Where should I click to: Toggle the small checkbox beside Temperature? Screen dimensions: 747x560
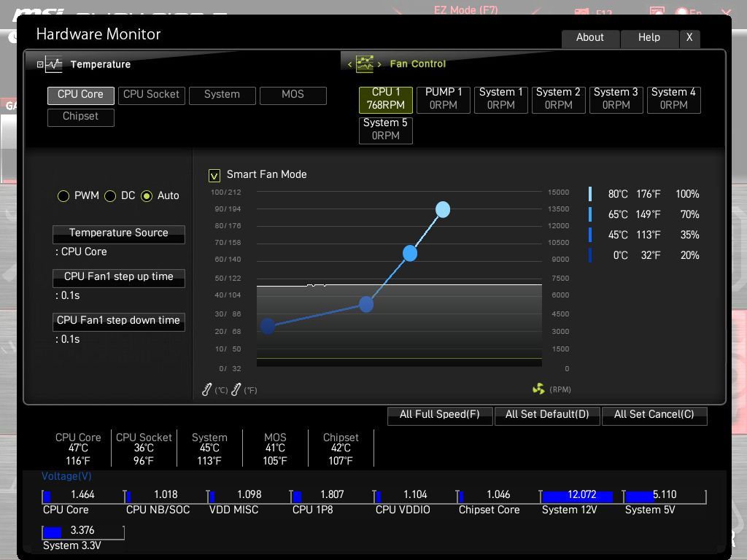click(40, 64)
